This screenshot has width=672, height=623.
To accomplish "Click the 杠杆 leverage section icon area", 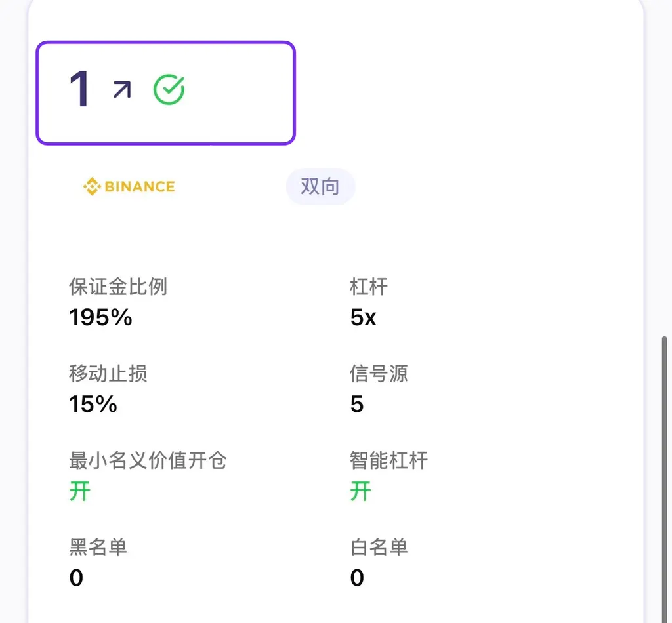I will click(368, 287).
